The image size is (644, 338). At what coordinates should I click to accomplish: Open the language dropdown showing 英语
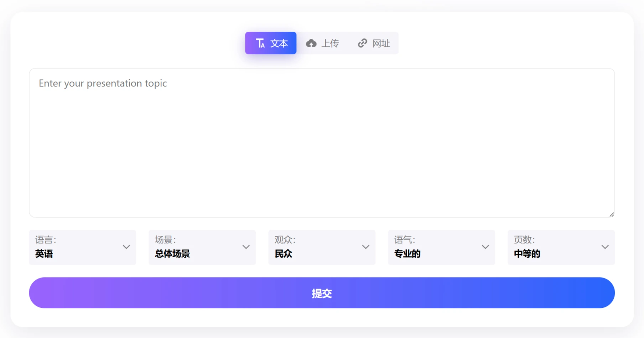click(82, 247)
